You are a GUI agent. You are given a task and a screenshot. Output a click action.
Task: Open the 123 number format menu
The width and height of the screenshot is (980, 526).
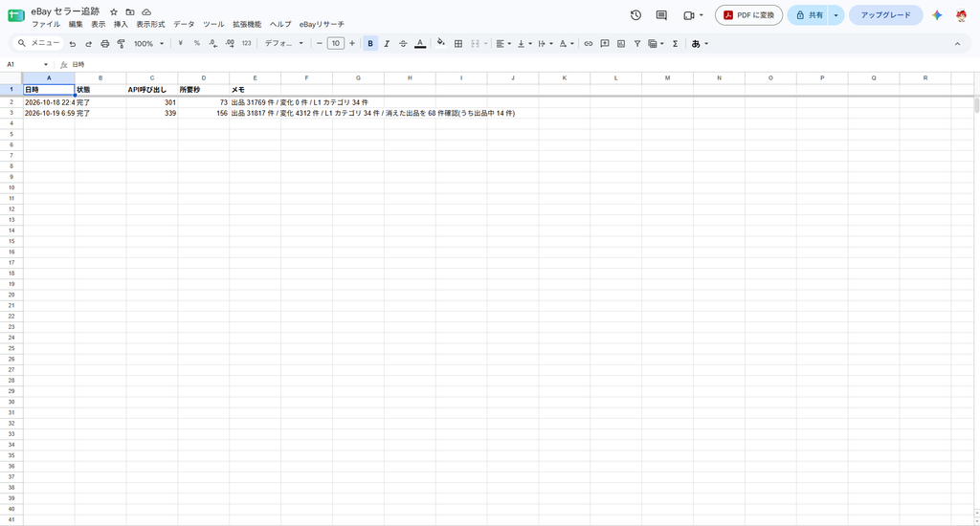(x=246, y=44)
